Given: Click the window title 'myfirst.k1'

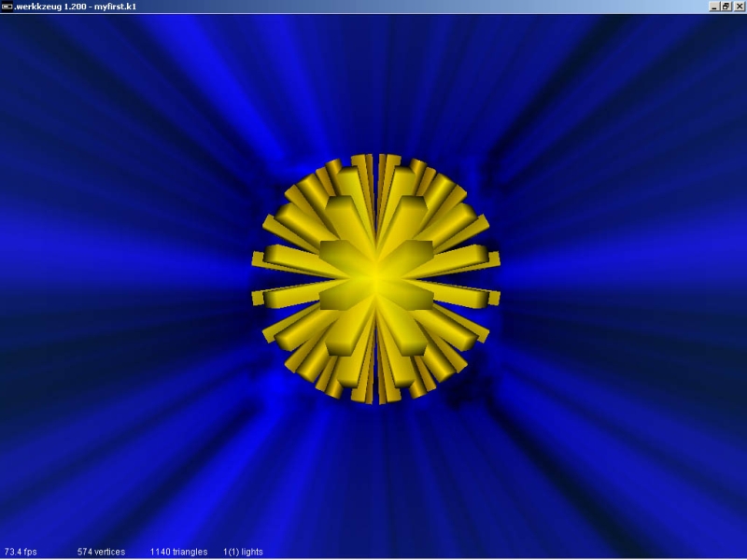Looking at the screenshot, I should [115, 7].
